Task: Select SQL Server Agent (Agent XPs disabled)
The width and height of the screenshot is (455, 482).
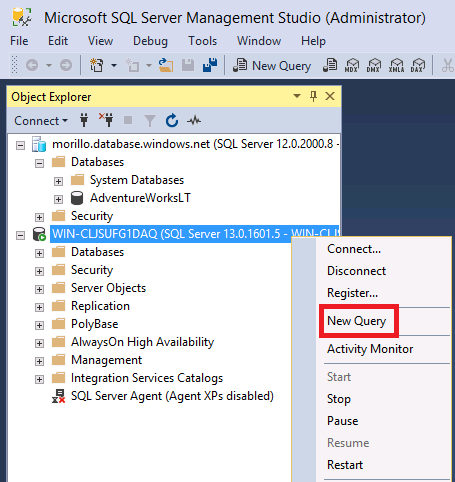Action: click(x=172, y=396)
